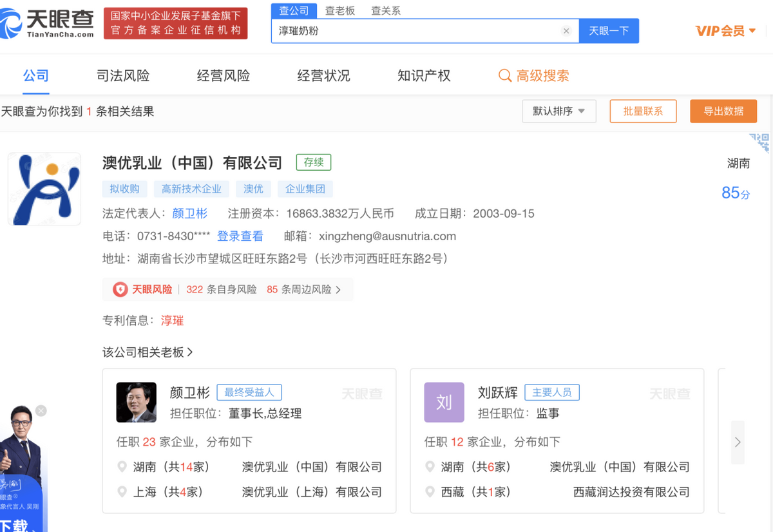Open the 默认排序 sort dropdown

pos(558,111)
